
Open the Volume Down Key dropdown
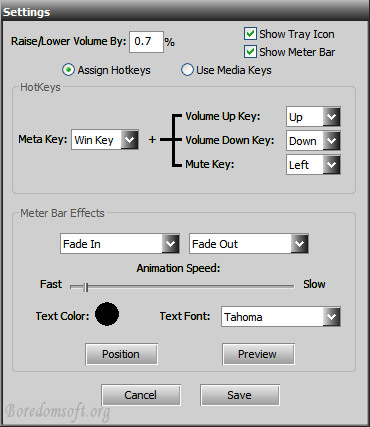(x=313, y=141)
